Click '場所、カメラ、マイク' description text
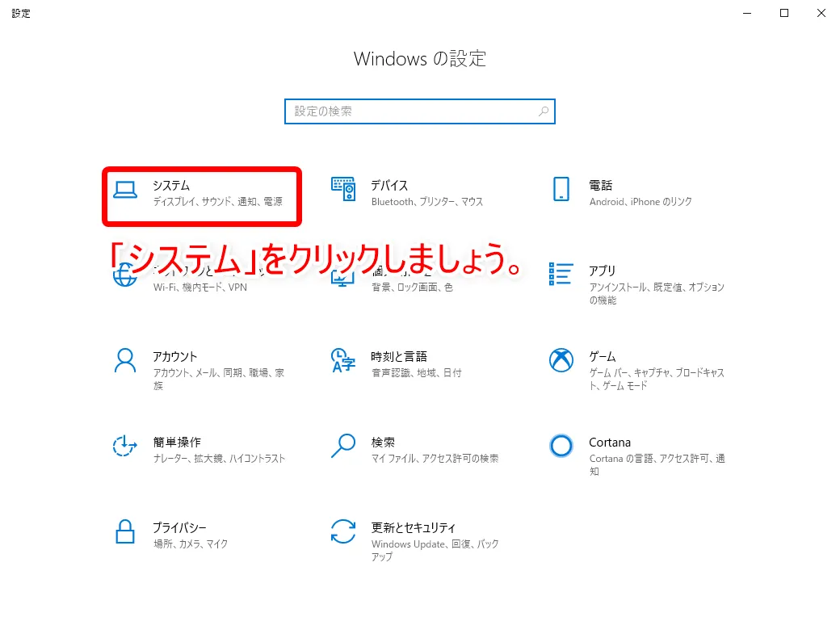 click(x=190, y=544)
